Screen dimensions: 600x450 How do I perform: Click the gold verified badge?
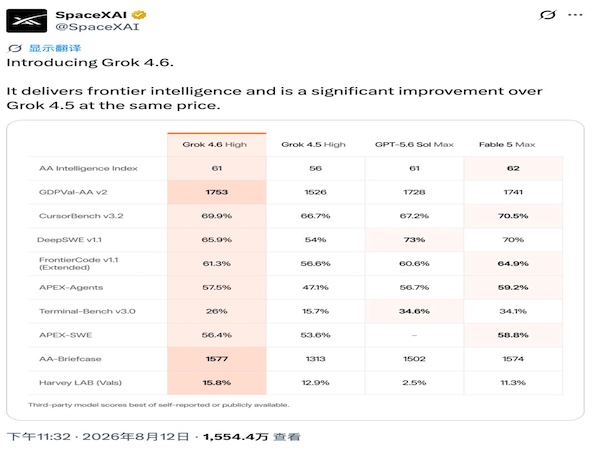pyautogui.click(x=139, y=15)
